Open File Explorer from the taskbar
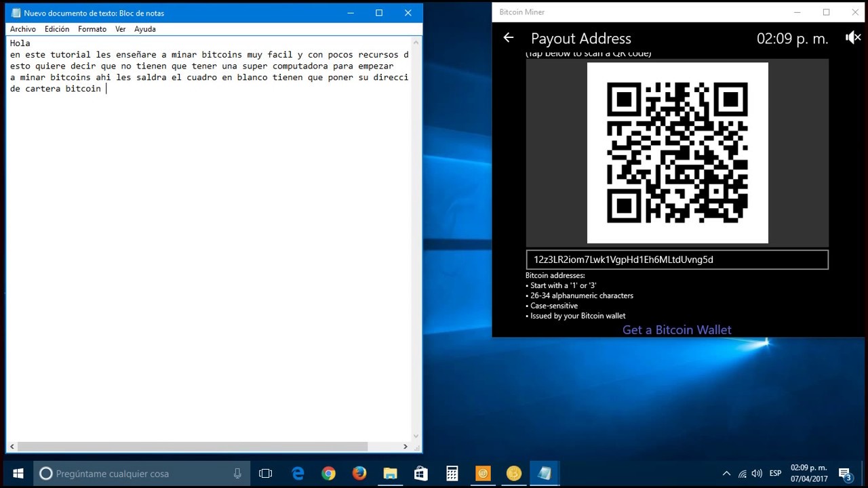Screen dimensions: 868x488 (390, 473)
